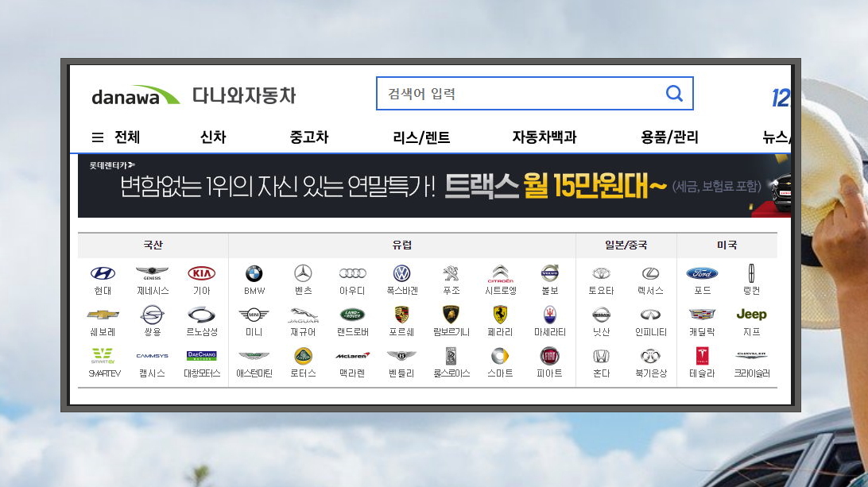This screenshot has width=868, height=487.
Task: Click the 다나와자동차 title link
Action: (244, 95)
